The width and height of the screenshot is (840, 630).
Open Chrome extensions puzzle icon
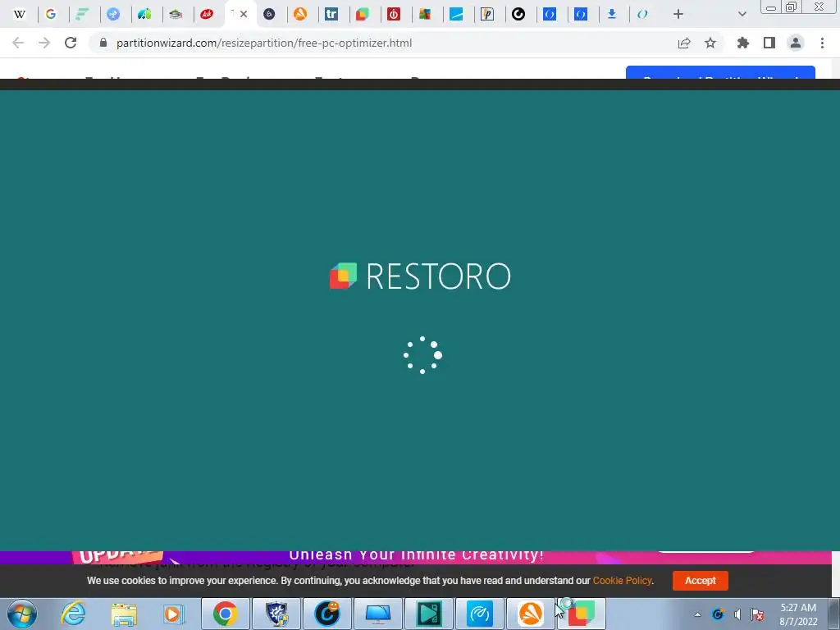743,43
